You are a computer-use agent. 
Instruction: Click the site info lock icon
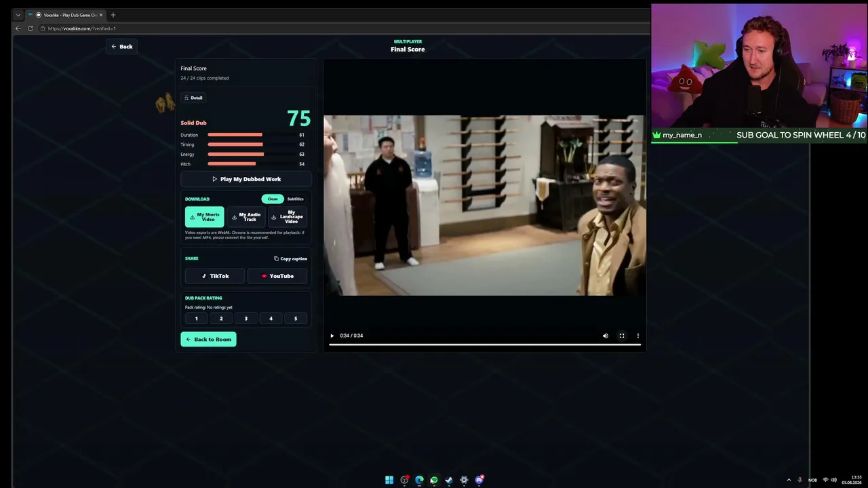click(43, 28)
